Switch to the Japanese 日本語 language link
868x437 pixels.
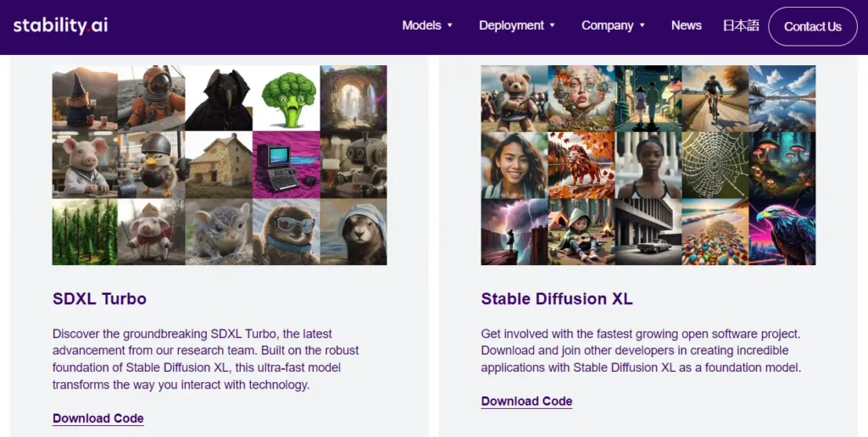[x=741, y=25]
